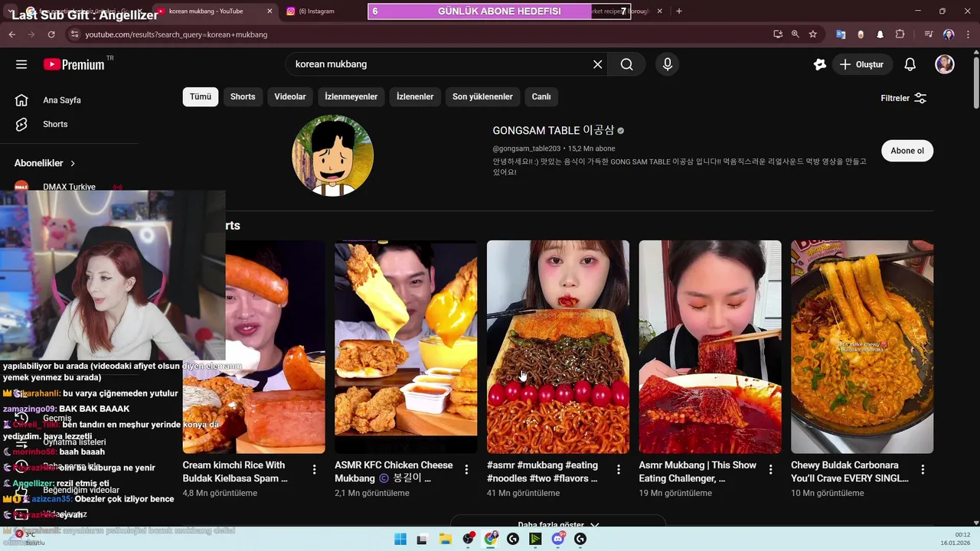Screen dimensions: 980x551
Task: Open the Google Translate extension icon
Action: coord(841,34)
